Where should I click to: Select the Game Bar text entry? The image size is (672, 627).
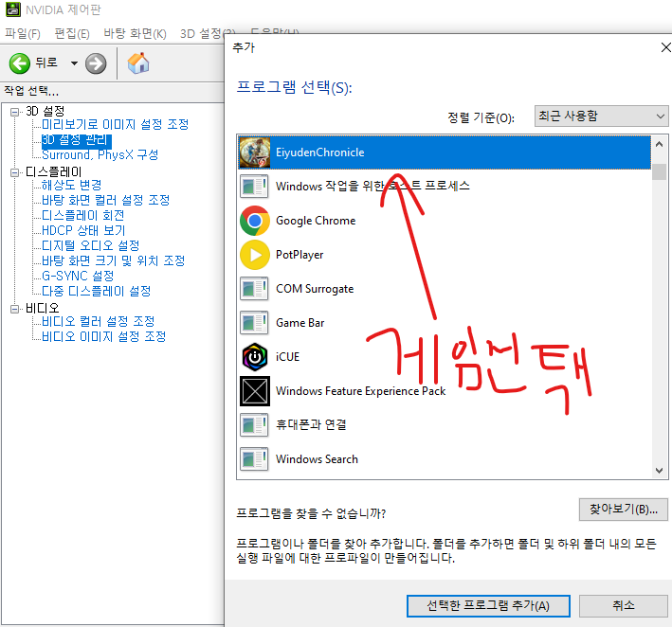[300, 323]
